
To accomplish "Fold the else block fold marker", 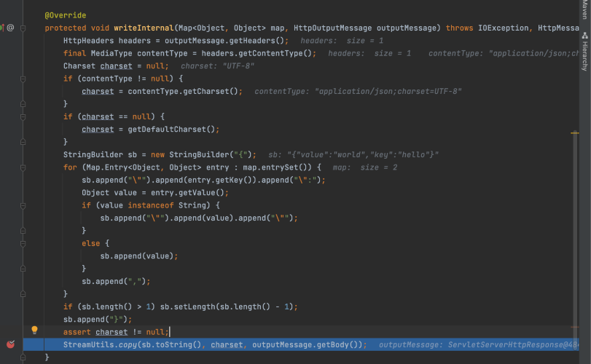I will [x=23, y=243].
